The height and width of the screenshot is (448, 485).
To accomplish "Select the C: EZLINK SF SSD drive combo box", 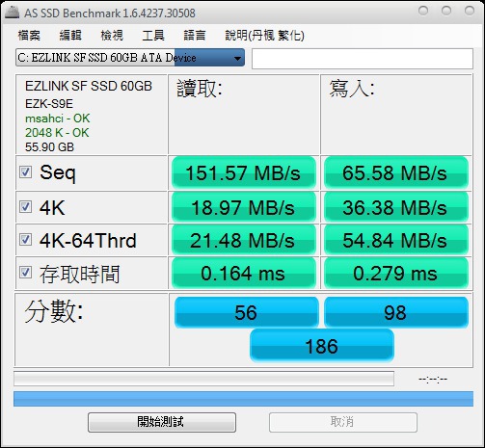I will pyautogui.click(x=130, y=58).
